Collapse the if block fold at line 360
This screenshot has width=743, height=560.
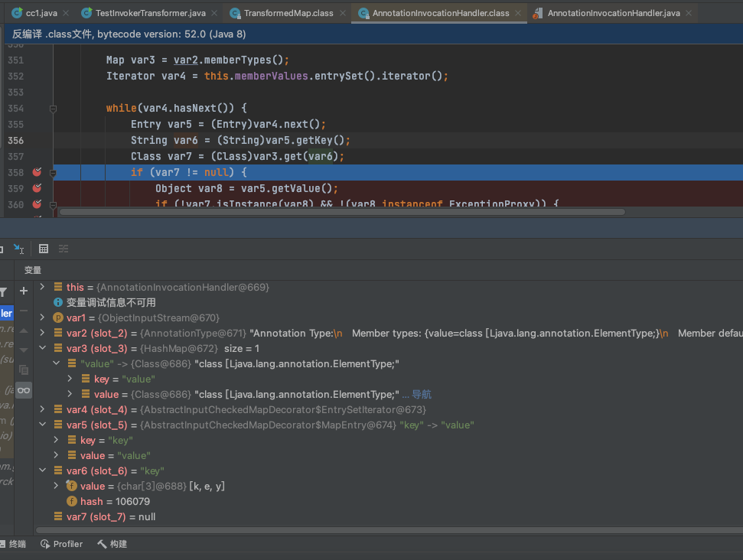click(x=53, y=205)
